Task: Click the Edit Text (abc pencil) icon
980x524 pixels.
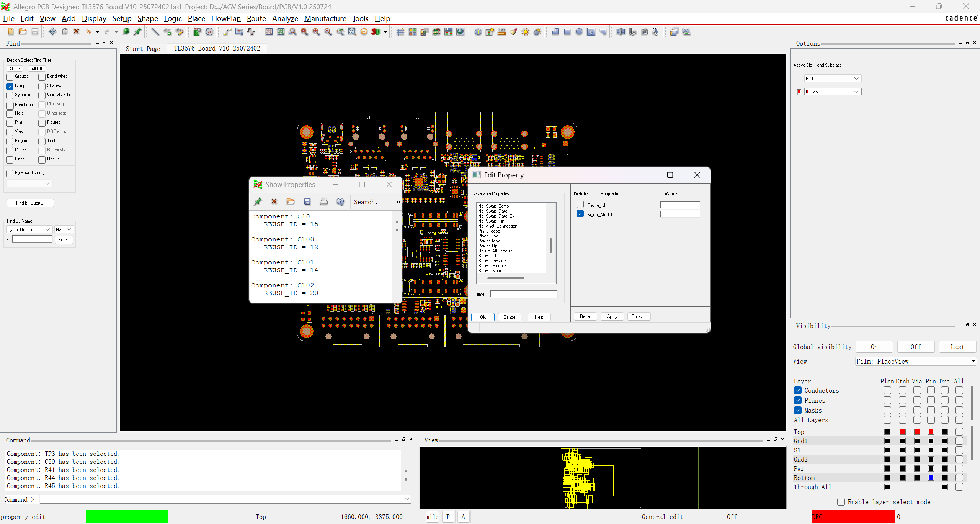Action: coord(180,32)
